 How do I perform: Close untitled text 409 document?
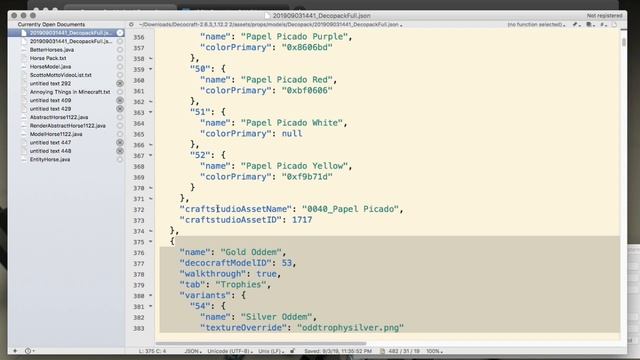tap(120, 100)
